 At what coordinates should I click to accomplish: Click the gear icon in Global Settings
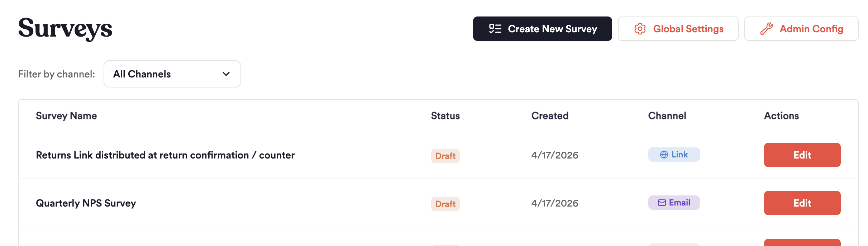(640, 29)
